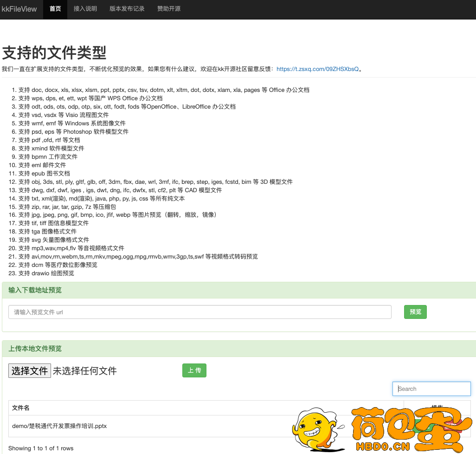Click the list item about epub 图书文档
Screen dimensions: 476x454
pos(44,174)
